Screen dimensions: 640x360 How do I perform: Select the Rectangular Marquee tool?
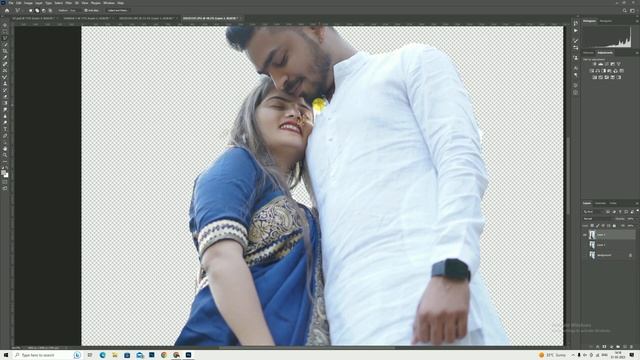tap(5, 31)
